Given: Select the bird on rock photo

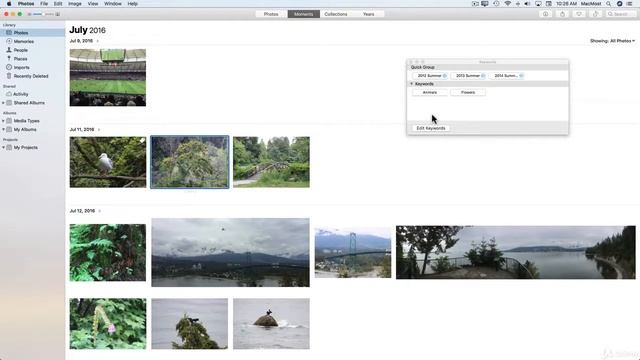Looking at the screenshot, I should [271, 324].
